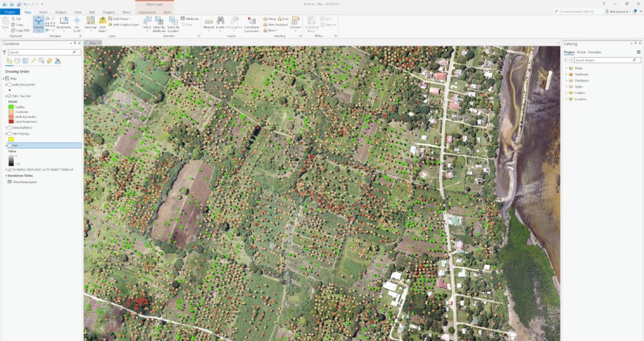Click View Unplaced labels
Screen dimensions: 644x341
[x=276, y=25]
